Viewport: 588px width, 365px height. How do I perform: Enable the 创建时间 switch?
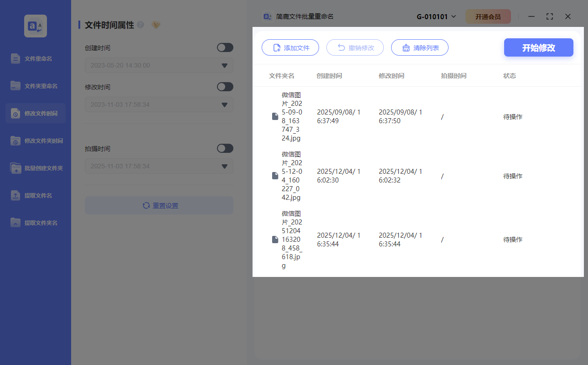tap(225, 47)
